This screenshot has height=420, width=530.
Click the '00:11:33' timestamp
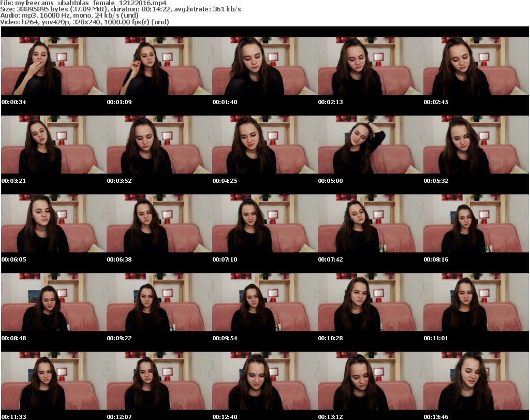13,417
